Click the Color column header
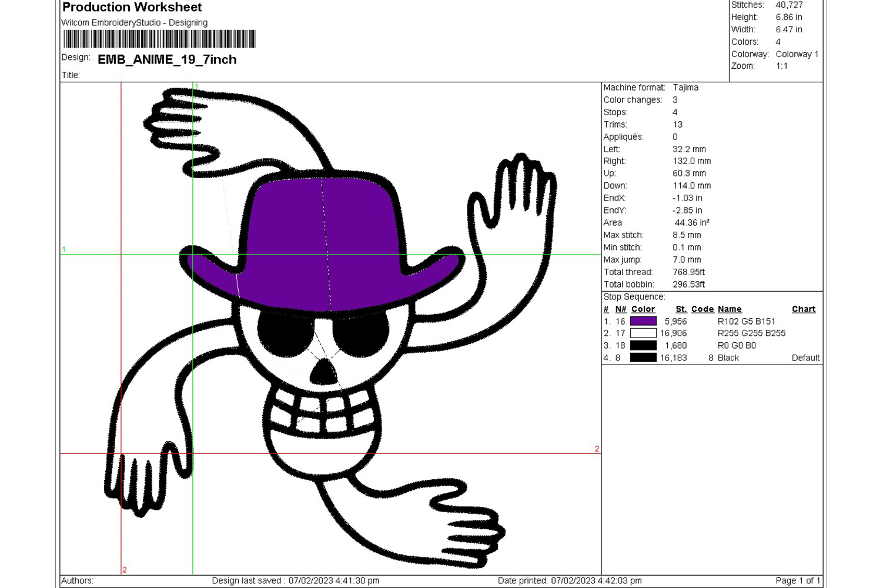Viewport: 883px width, 588px height. [x=643, y=309]
